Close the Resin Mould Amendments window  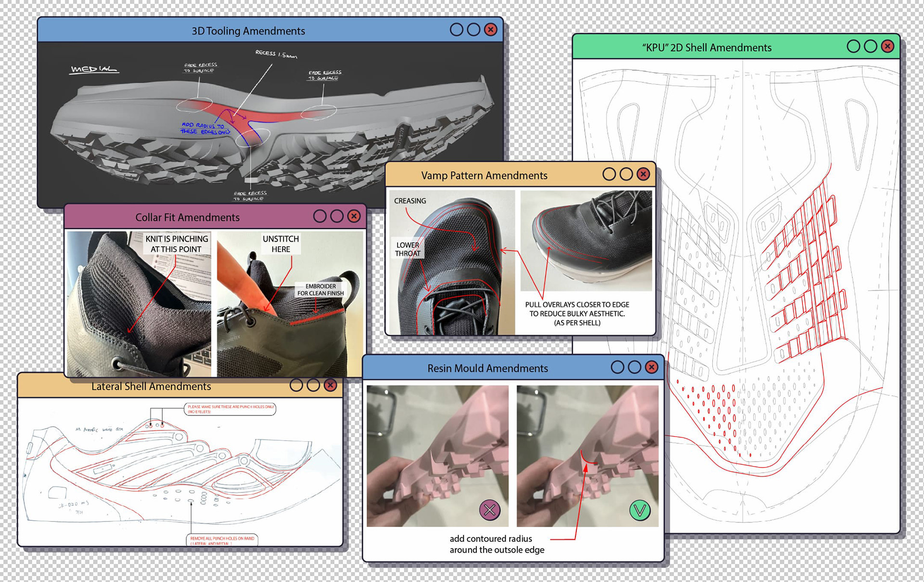(651, 367)
